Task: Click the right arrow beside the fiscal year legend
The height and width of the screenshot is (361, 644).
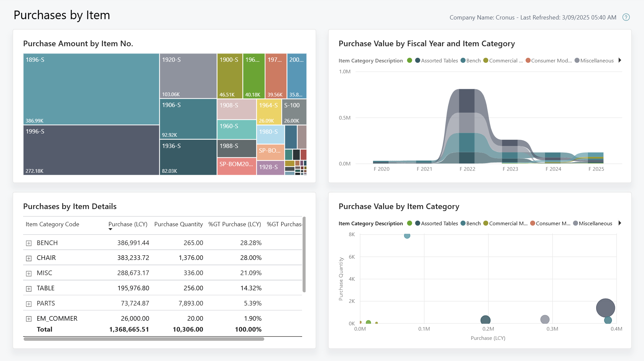Action: 620,60
